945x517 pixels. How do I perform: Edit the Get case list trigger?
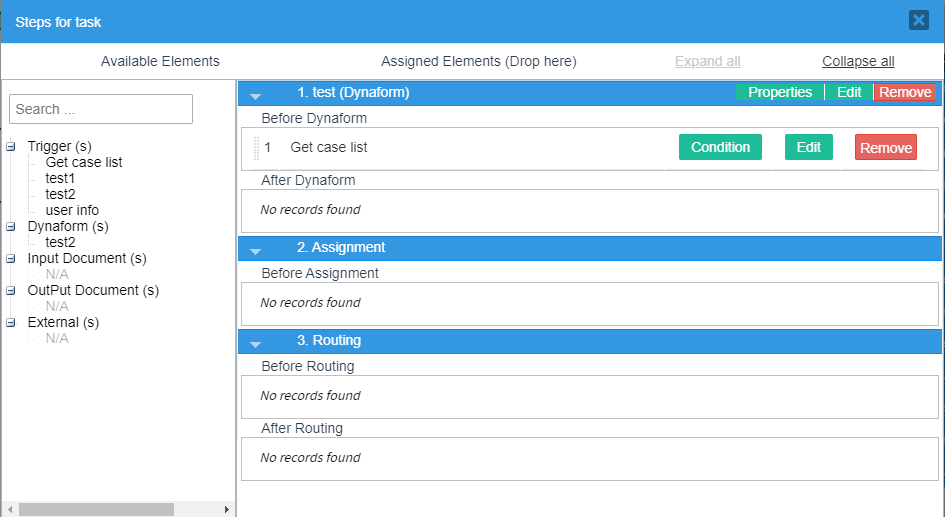pos(808,148)
